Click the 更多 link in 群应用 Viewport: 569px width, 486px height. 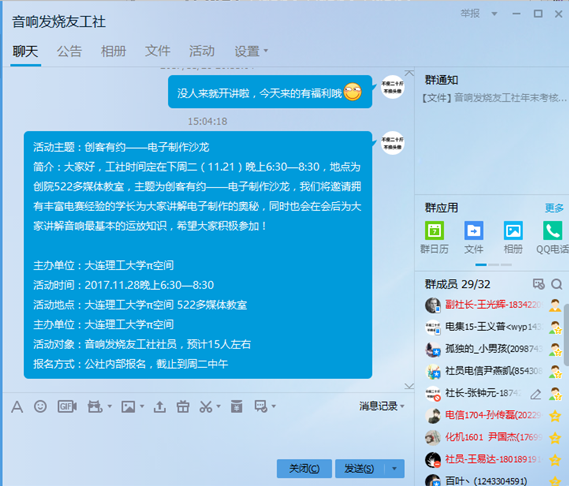[554, 208]
